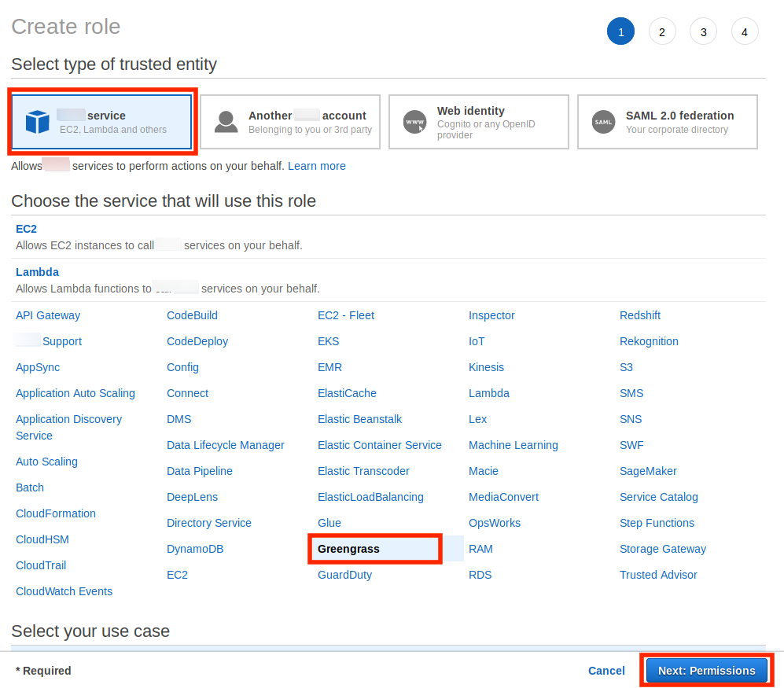Select step 3 circle indicator

pyautogui.click(x=703, y=32)
